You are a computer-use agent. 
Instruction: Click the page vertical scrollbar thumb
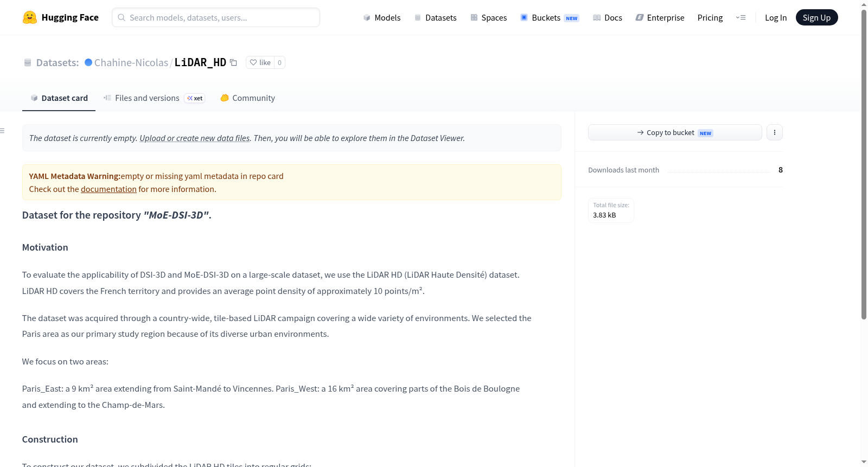tap(864, 164)
